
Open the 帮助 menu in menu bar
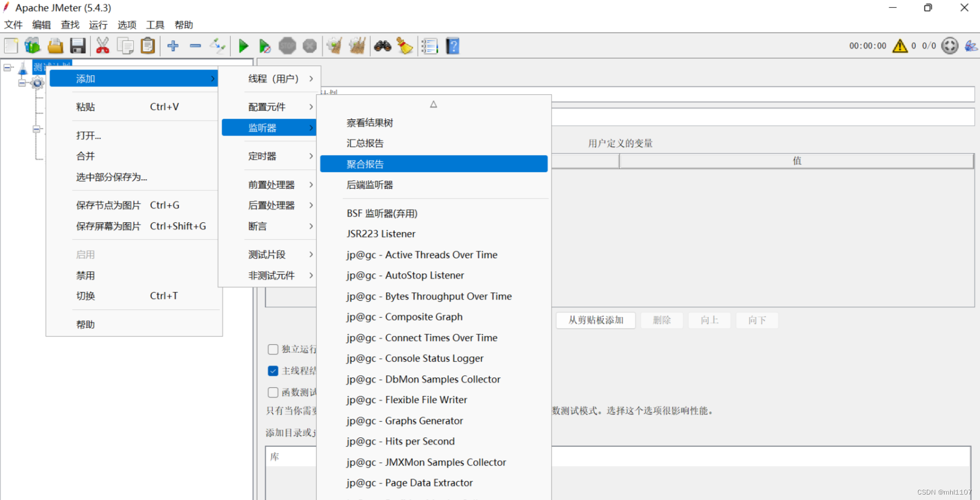(184, 25)
